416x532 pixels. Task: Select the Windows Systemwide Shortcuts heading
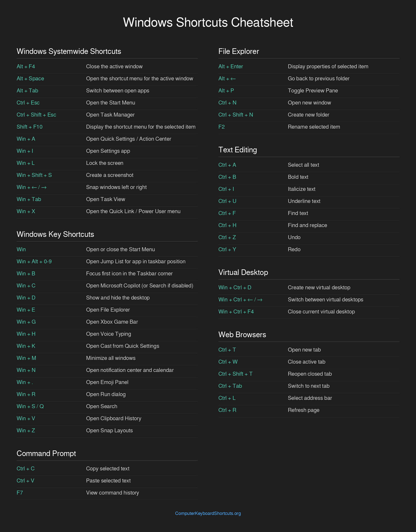(69, 51)
